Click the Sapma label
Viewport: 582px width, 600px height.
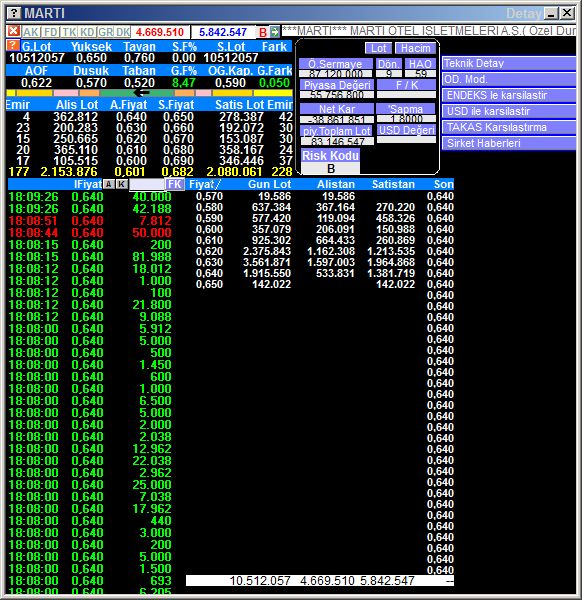[x=406, y=109]
